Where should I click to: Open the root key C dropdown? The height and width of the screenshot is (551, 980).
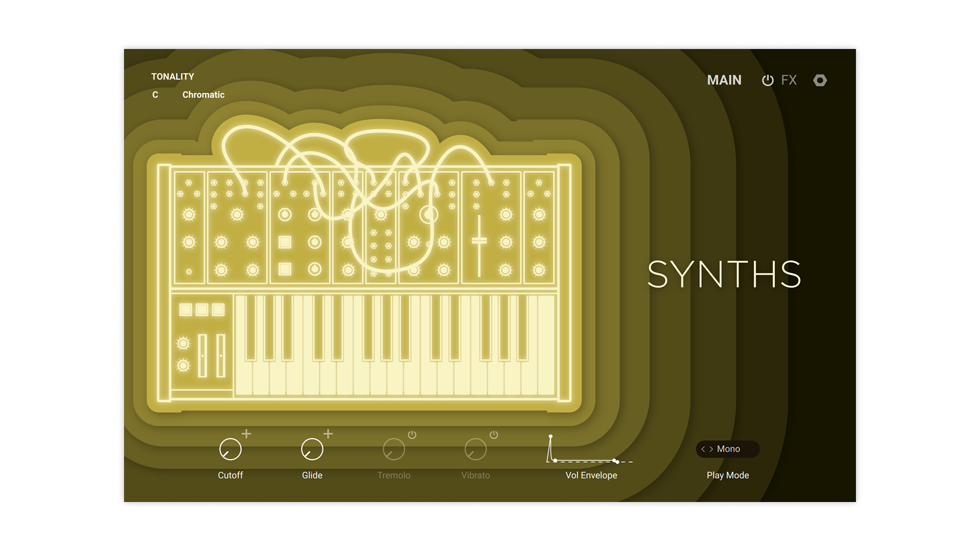[x=155, y=95]
